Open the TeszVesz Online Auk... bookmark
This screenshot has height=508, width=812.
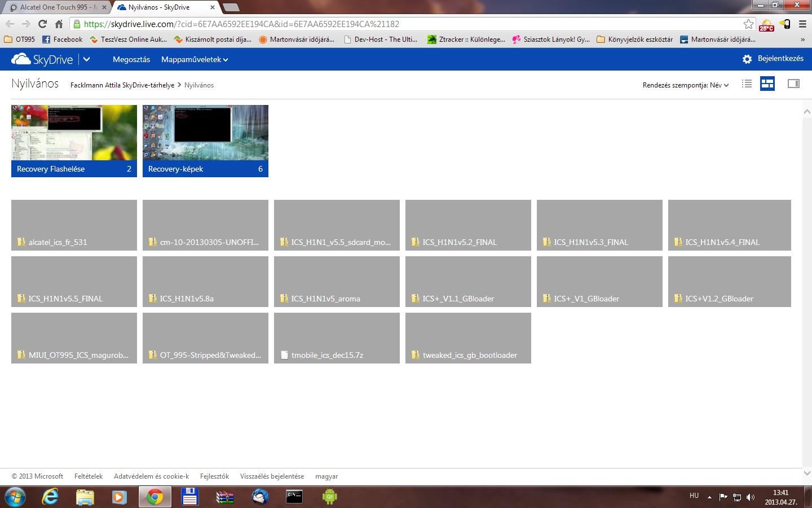click(x=128, y=40)
